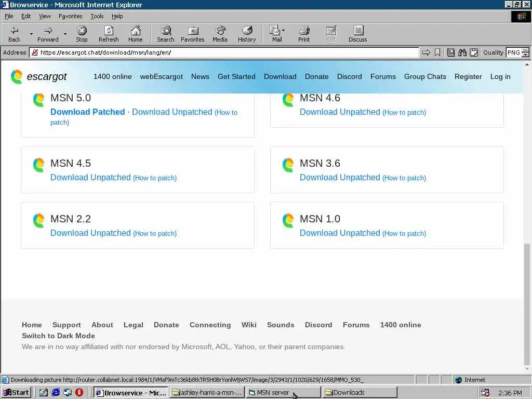Click the MSN 2.2 escargot icon
This screenshot has width=532, height=399.
coord(38,221)
